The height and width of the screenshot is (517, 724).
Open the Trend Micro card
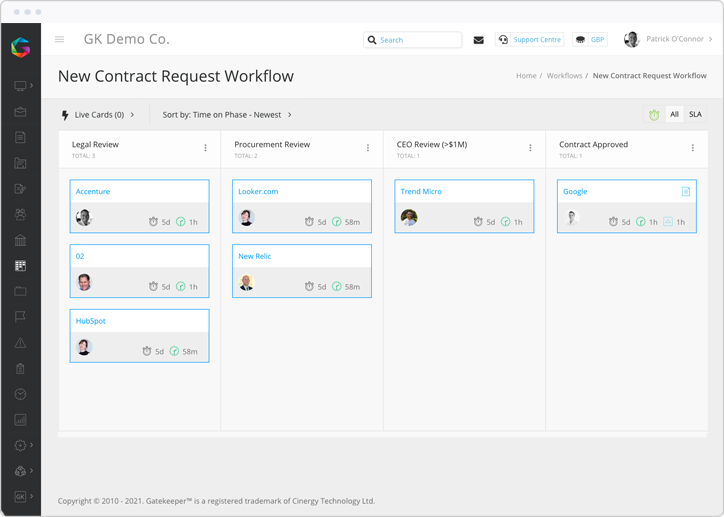(x=465, y=206)
